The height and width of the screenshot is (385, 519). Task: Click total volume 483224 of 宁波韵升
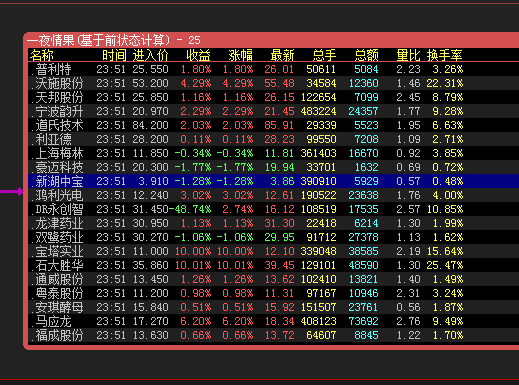coord(319,111)
